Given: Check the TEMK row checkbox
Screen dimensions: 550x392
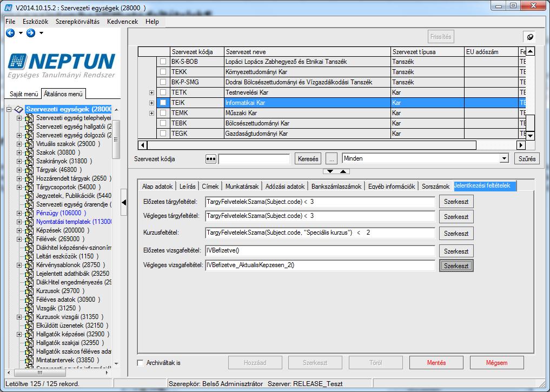Looking at the screenshot, I should tap(163, 113).
